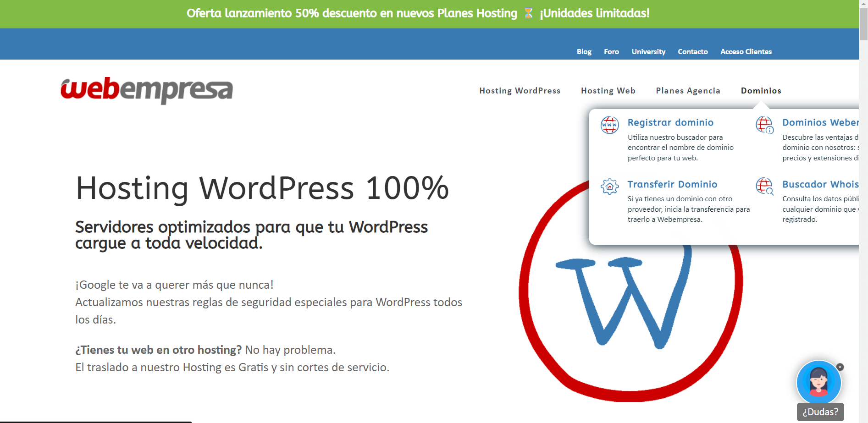Click text "Si ya tienes un dominio con otro"
The height and width of the screenshot is (423, 868).
tap(680, 199)
